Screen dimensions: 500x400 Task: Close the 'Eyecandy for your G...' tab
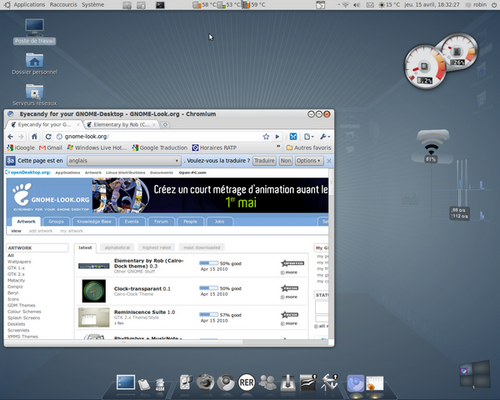[78, 125]
